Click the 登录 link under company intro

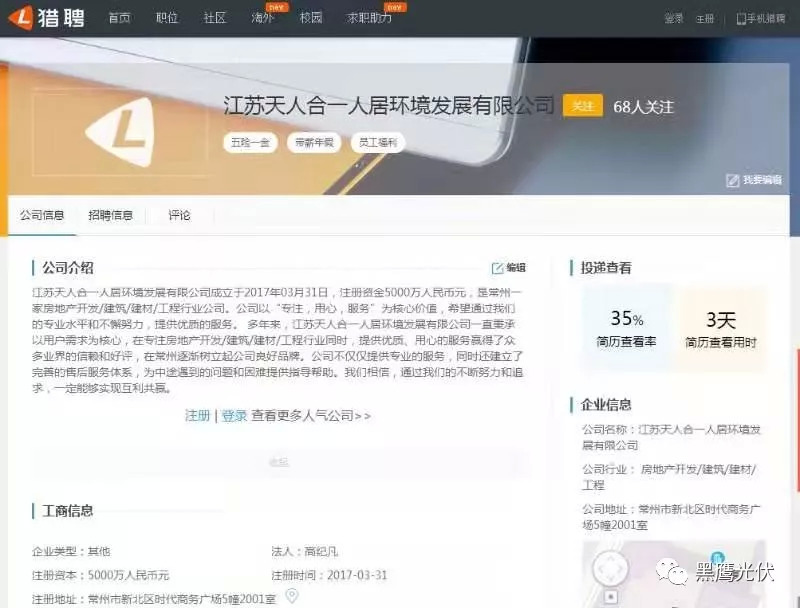tap(234, 416)
